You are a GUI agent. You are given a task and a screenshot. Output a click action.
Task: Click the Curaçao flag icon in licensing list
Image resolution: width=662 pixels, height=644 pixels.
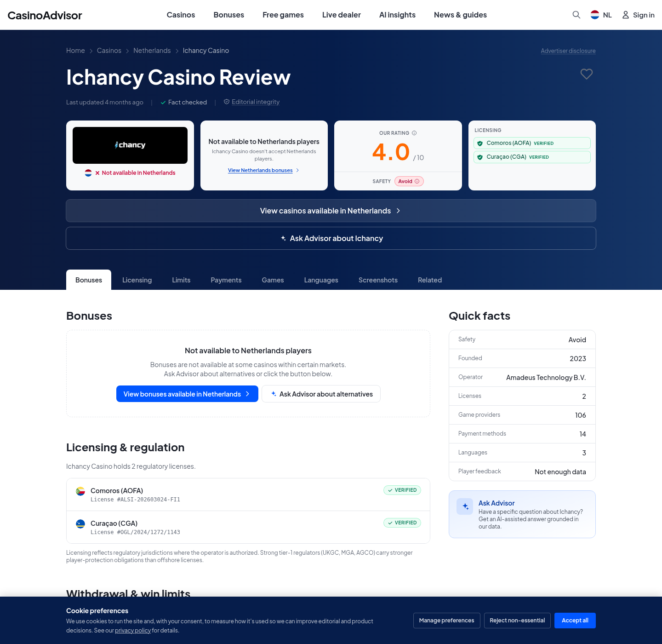pos(80,524)
